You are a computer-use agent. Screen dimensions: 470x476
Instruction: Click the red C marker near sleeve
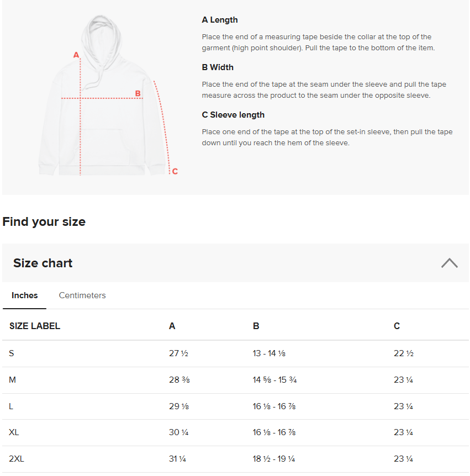click(175, 171)
